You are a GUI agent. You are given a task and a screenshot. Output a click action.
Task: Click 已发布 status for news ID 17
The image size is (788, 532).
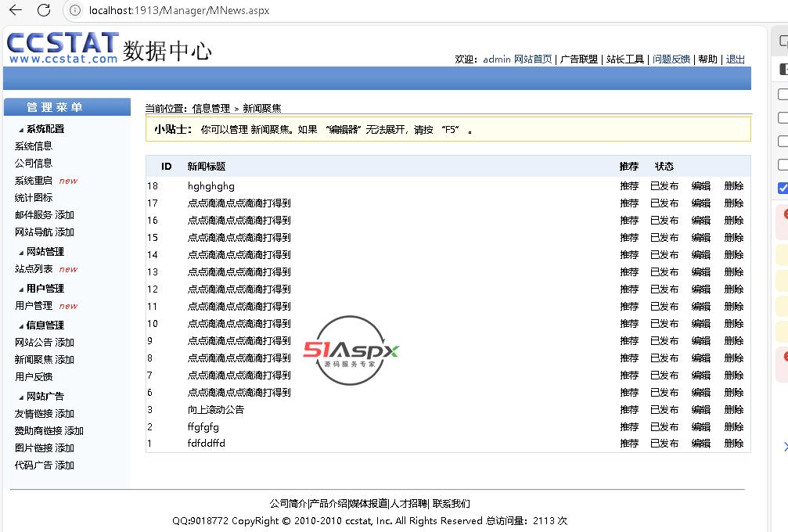coord(664,203)
